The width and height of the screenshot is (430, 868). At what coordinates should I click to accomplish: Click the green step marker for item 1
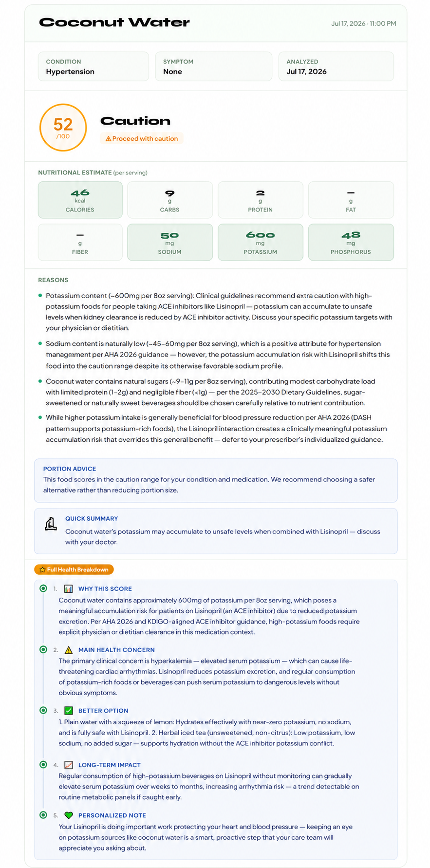click(43, 588)
